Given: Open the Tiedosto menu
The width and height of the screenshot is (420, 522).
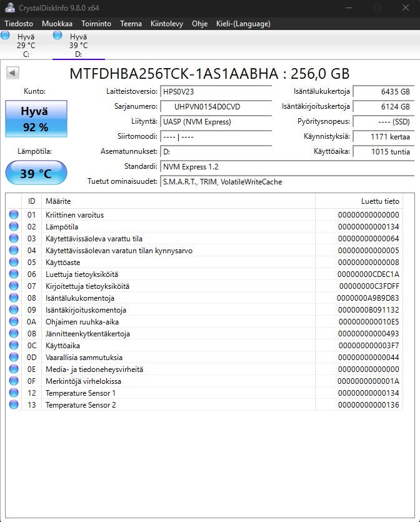Looking at the screenshot, I should point(19,24).
